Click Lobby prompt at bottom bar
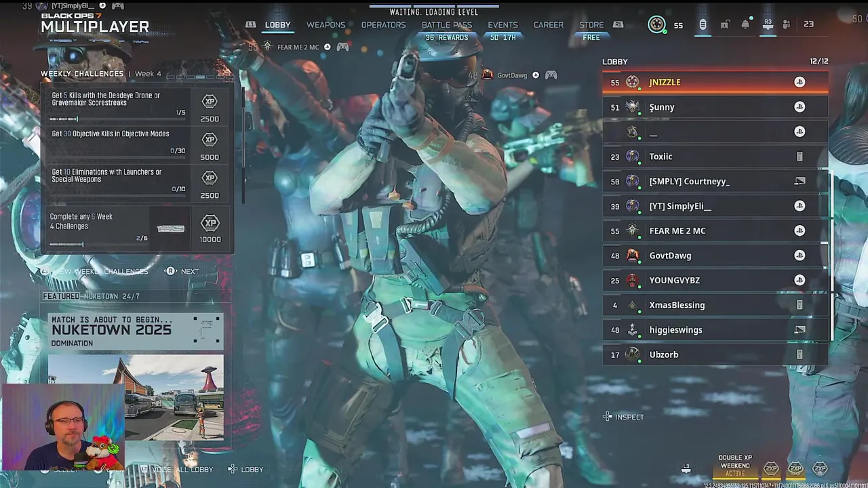The width and height of the screenshot is (868, 488). (x=246, y=469)
